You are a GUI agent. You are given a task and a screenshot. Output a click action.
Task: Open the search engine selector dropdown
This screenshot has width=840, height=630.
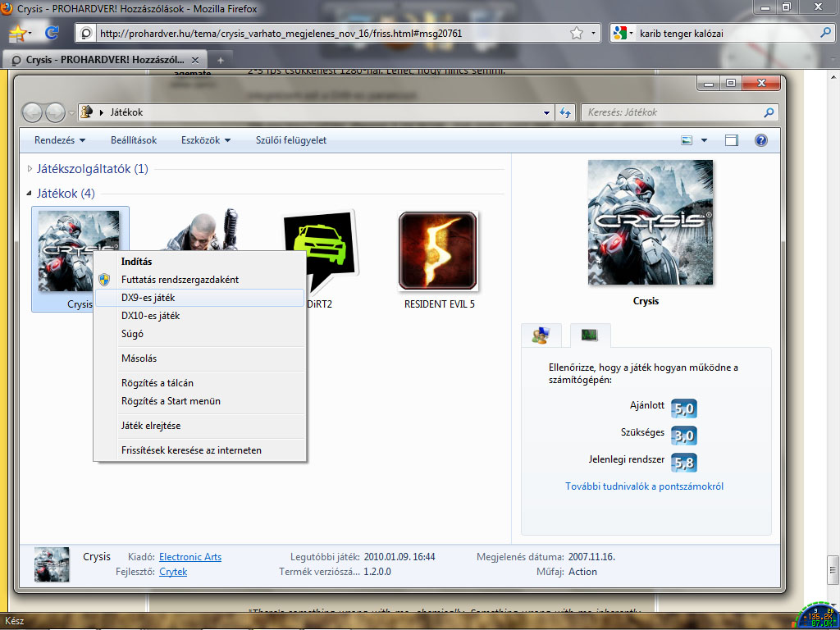pyautogui.click(x=631, y=33)
